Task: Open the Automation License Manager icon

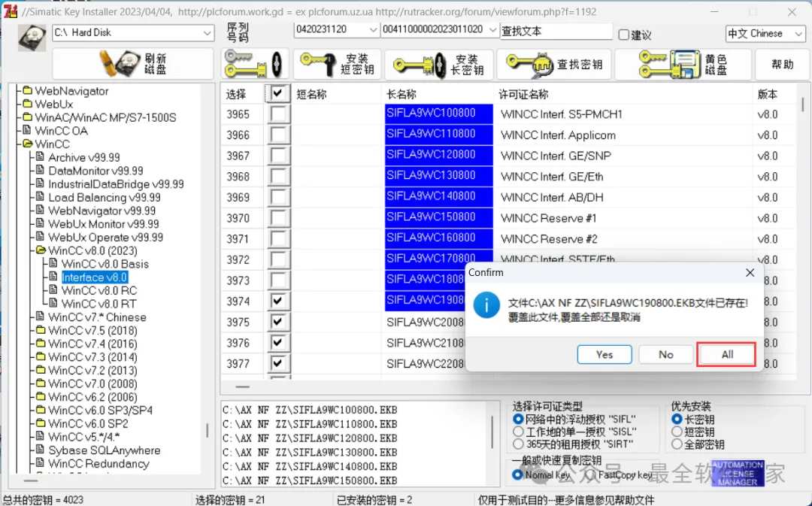Action: 738,473
